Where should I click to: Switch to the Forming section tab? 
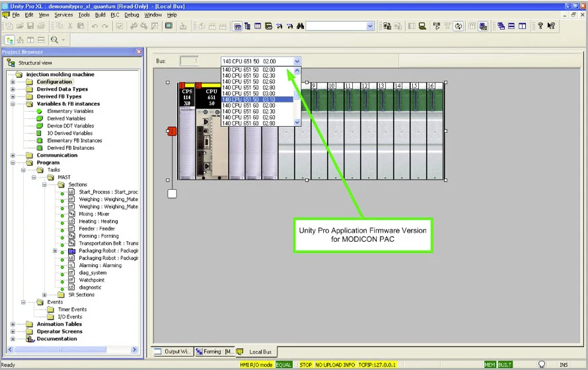coord(215,351)
